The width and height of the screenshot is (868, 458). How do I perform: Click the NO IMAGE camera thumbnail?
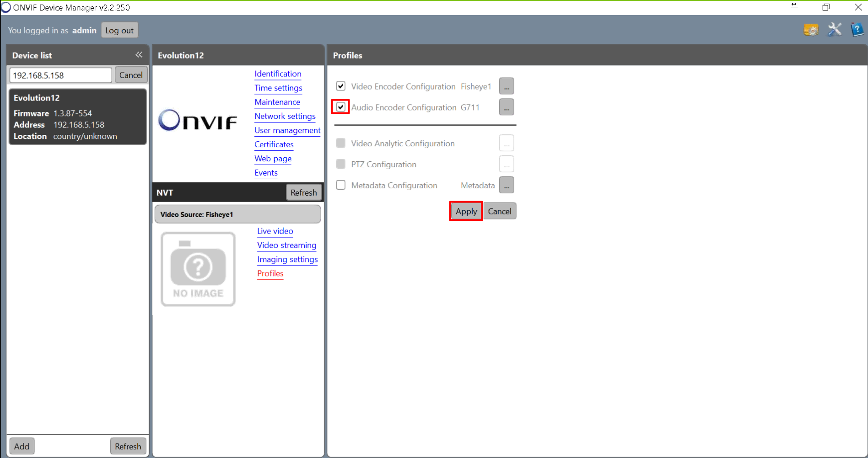click(x=198, y=269)
